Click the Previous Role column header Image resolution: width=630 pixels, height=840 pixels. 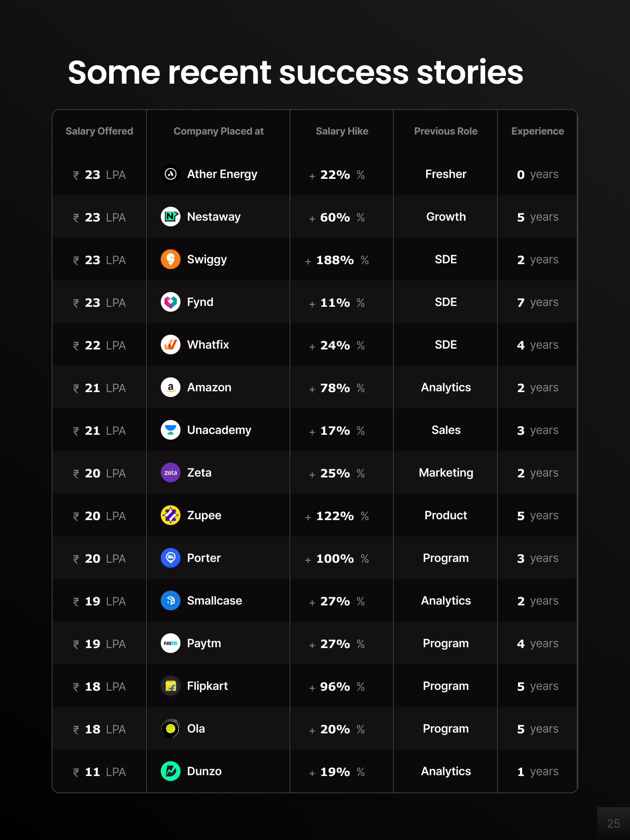[445, 131]
